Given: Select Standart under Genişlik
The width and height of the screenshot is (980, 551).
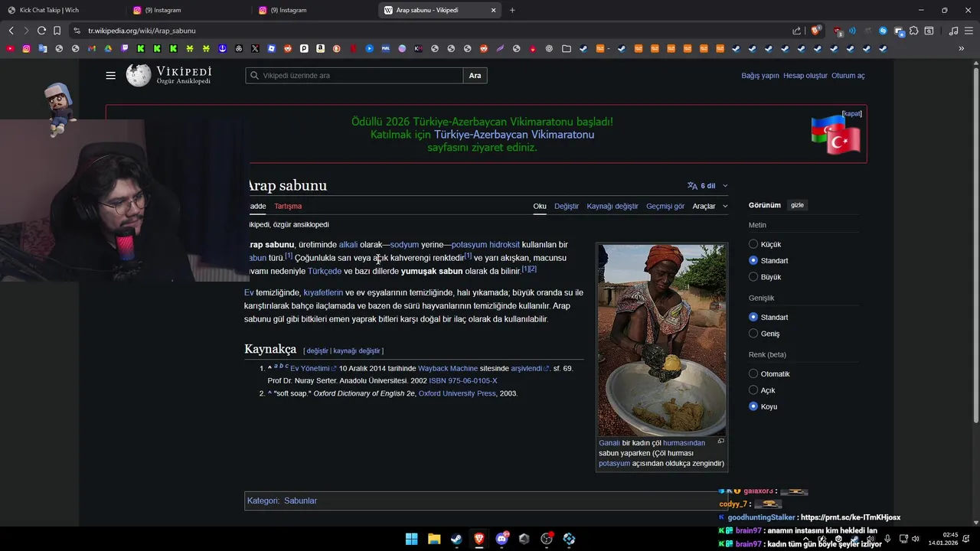Looking at the screenshot, I should click(x=753, y=317).
